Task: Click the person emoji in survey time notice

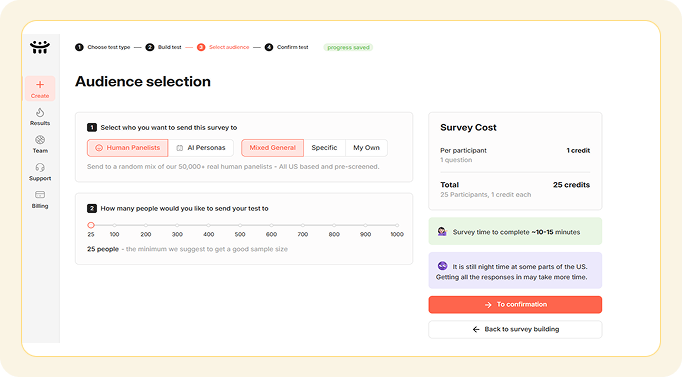Action: point(442,231)
